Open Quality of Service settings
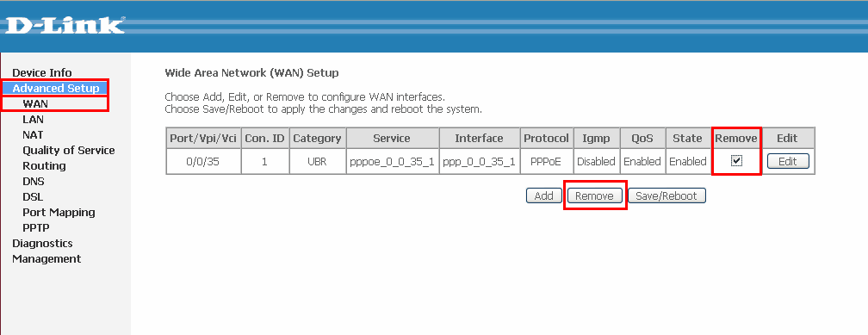This screenshot has height=335, width=868. click(69, 150)
